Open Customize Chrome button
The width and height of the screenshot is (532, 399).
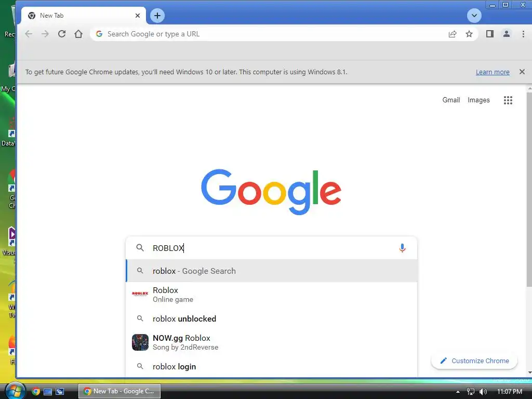[x=474, y=361]
